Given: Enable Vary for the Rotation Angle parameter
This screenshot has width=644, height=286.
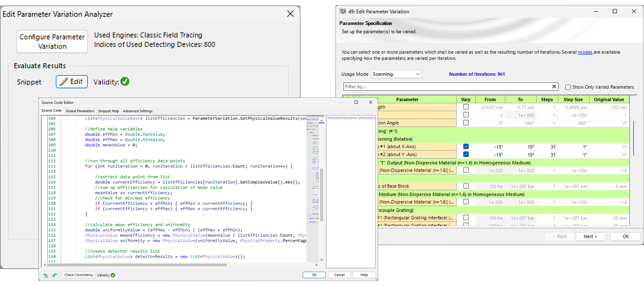Looking at the screenshot, I should click(466, 123).
